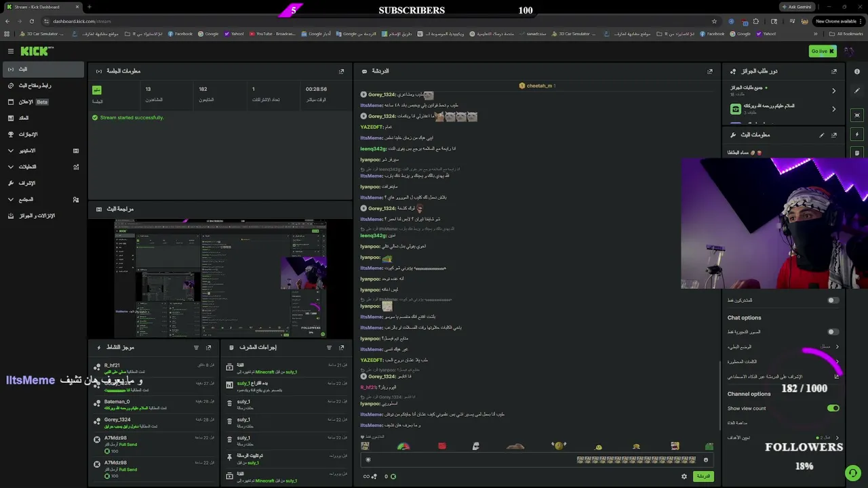Open the set goals (تعيين الأهداف) chevron

837,438
